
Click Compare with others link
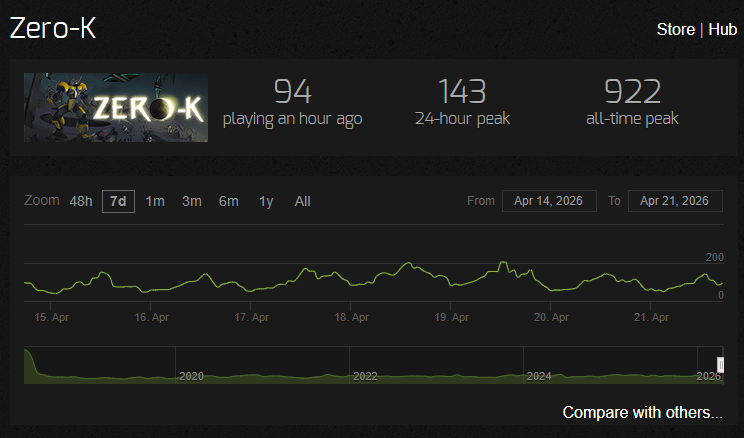pos(642,412)
